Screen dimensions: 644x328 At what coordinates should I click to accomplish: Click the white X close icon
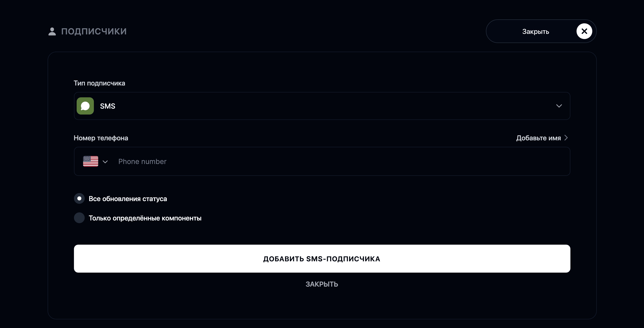click(x=584, y=31)
